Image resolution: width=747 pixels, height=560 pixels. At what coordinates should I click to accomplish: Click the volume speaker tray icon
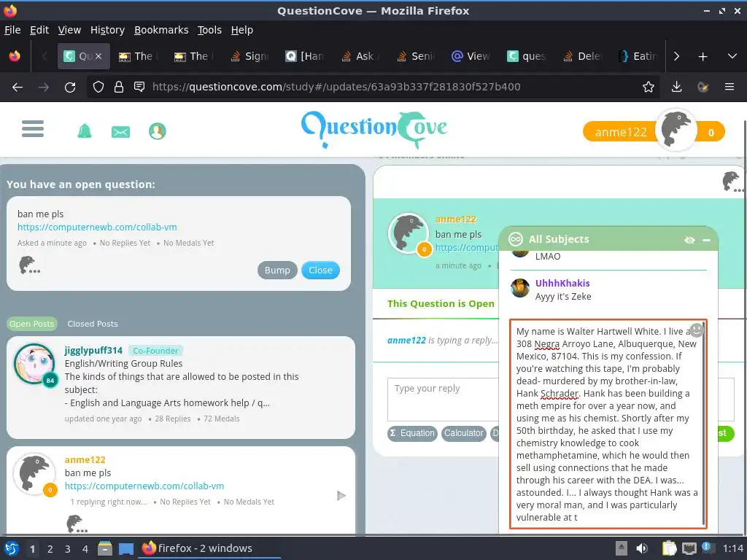(x=642, y=548)
